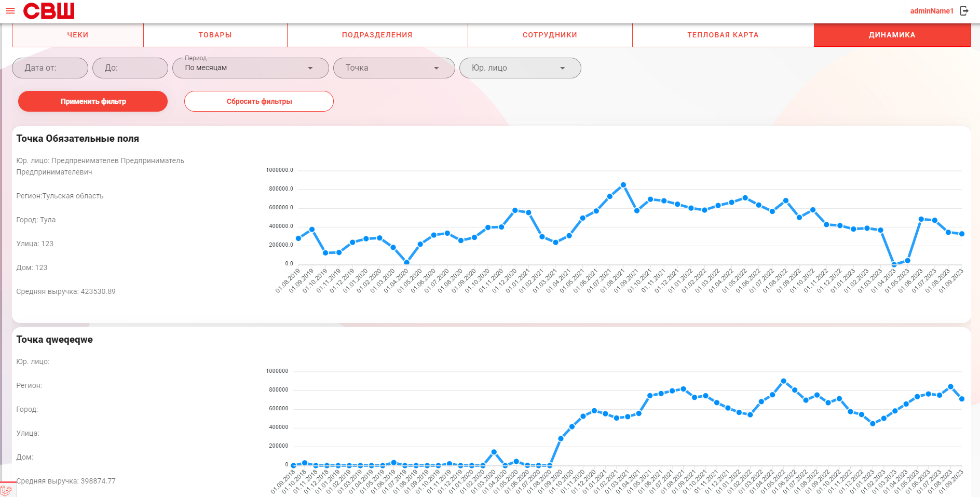Focus the До date field
This screenshot has width=980, height=497.
click(x=130, y=68)
